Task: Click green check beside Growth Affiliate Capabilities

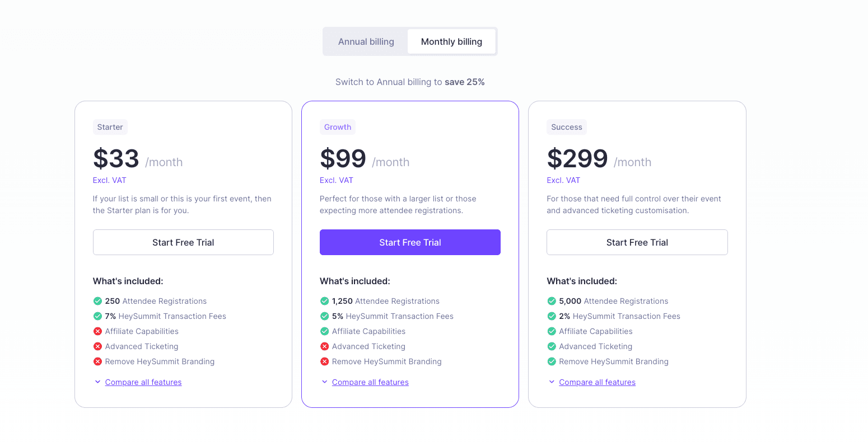Action: pos(324,331)
